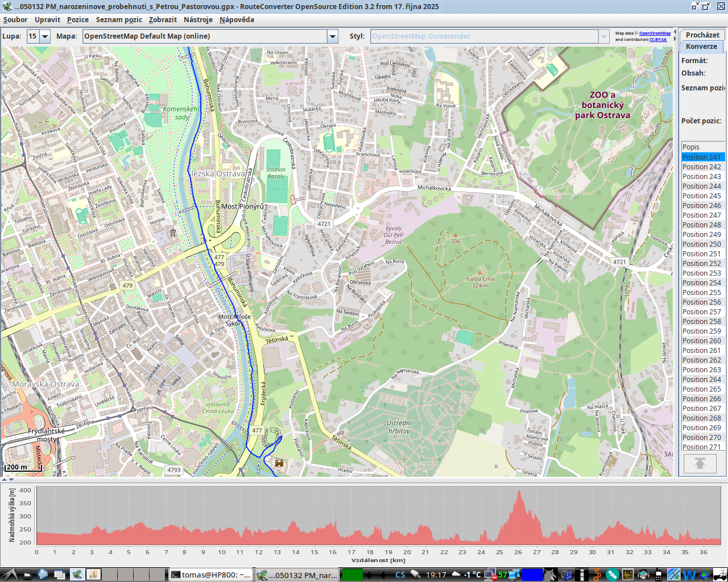Open the Soubor menu
This screenshot has width=728, height=582.
(15, 19)
